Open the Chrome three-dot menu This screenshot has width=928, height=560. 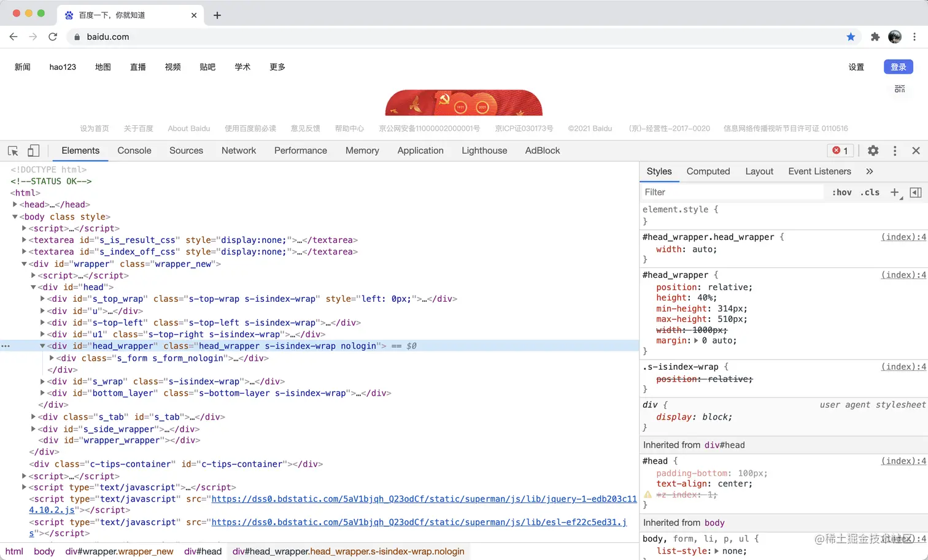914,37
